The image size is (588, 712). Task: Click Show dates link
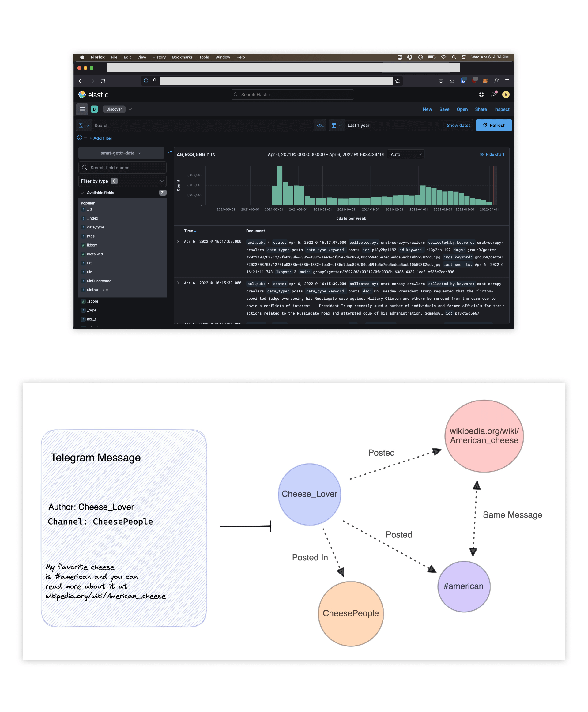tap(459, 125)
